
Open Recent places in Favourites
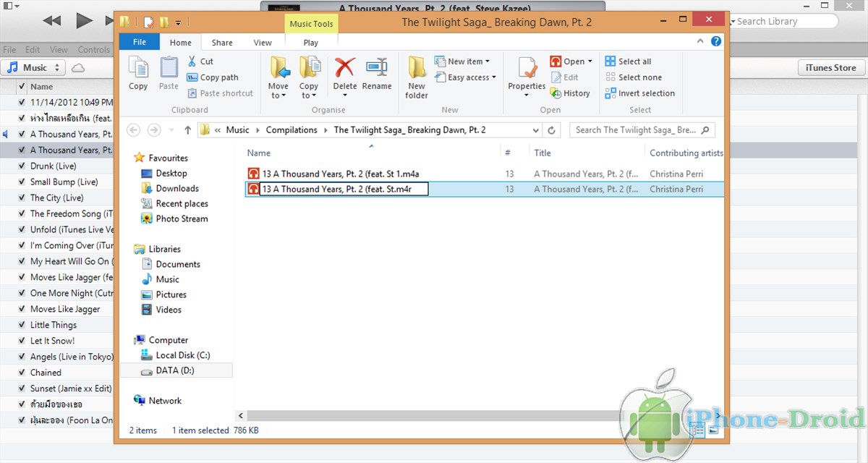tap(182, 204)
